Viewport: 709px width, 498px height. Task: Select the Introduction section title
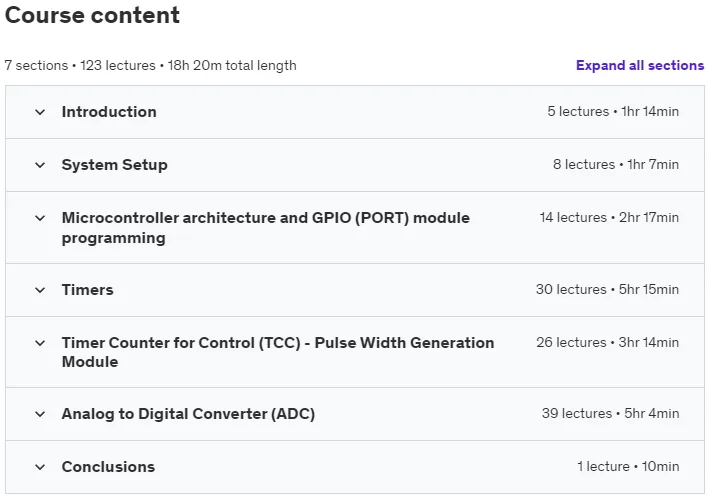[109, 112]
